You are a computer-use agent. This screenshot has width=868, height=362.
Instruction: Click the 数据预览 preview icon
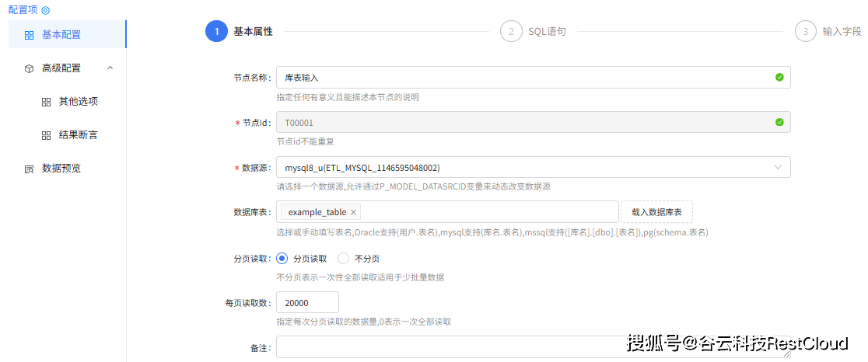tap(29, 169)
